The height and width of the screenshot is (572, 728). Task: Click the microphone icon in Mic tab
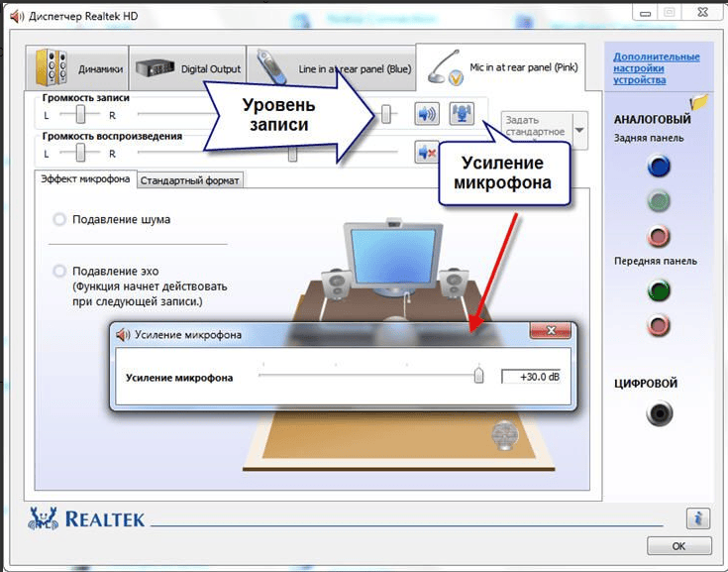pos(446,67)
